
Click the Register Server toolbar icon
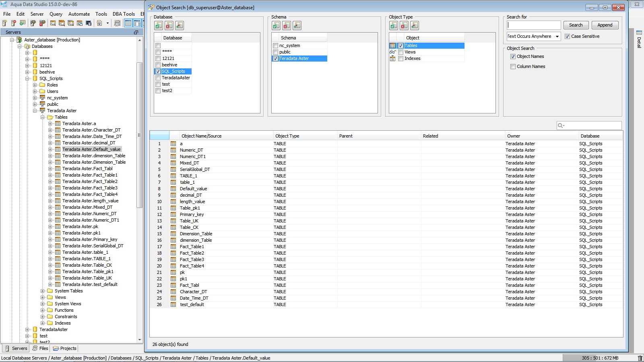(5, 23)
